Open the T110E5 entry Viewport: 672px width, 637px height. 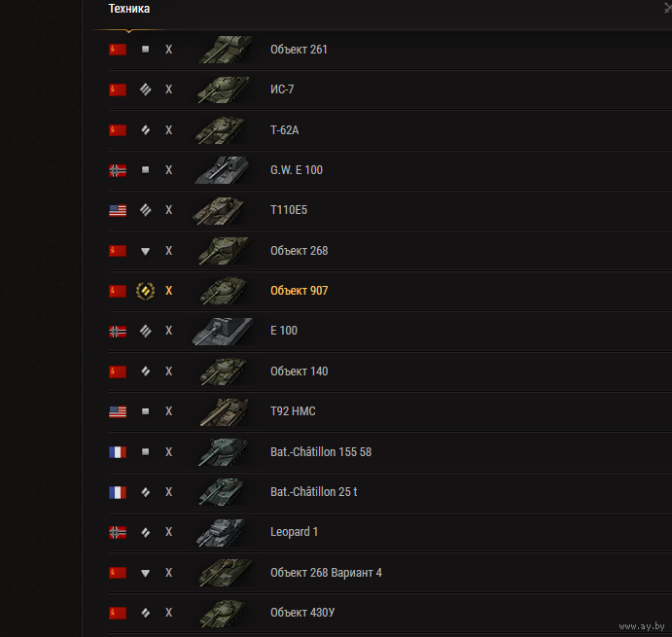289,210
